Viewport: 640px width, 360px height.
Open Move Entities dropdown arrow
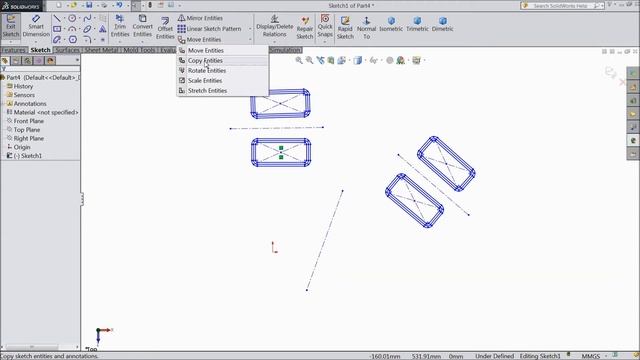pyautogui.click(x=250, y=40)
